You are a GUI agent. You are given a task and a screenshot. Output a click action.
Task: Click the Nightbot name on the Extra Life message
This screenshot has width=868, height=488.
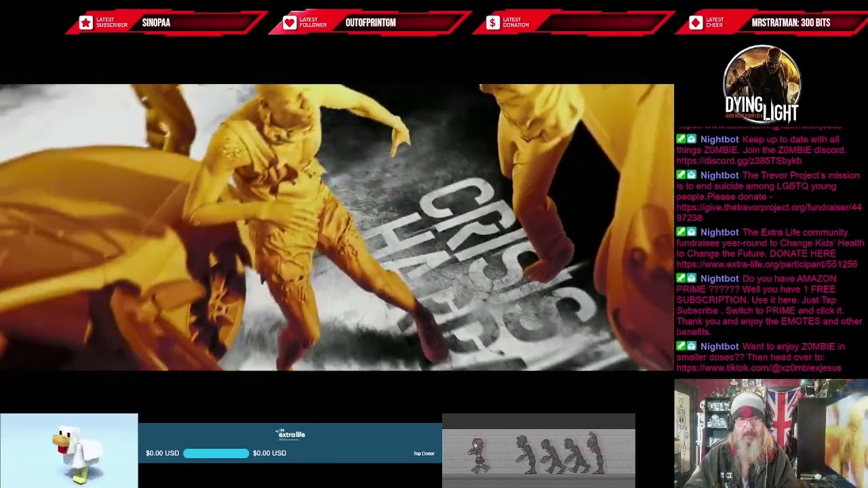coord(719,232)
